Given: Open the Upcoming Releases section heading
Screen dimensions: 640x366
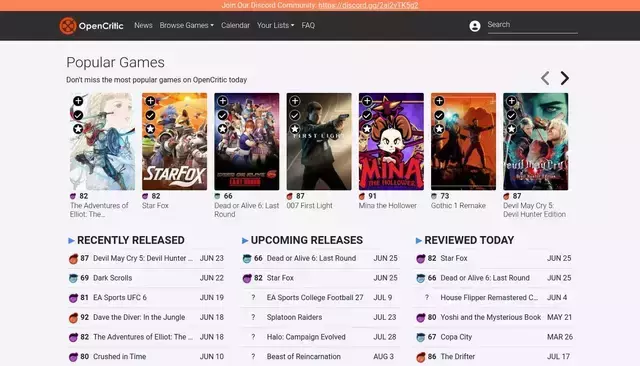Looking at the screenshot, I should (x=307, y=240).
